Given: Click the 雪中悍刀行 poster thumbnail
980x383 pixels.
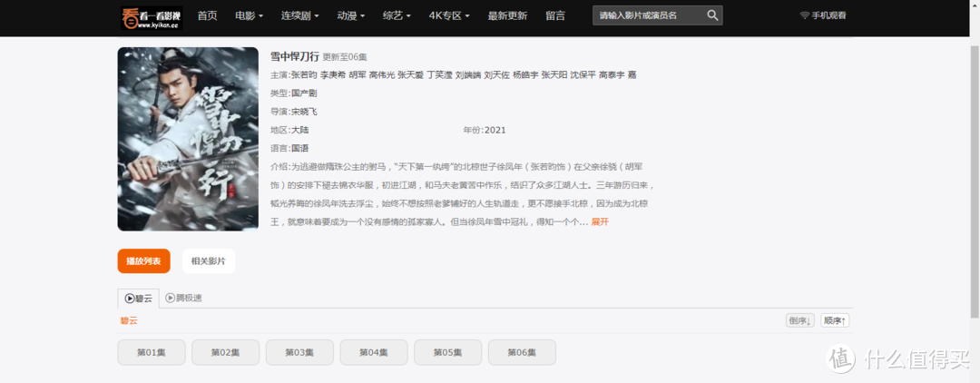Looking at the screenshot, I should pos(188,139).
